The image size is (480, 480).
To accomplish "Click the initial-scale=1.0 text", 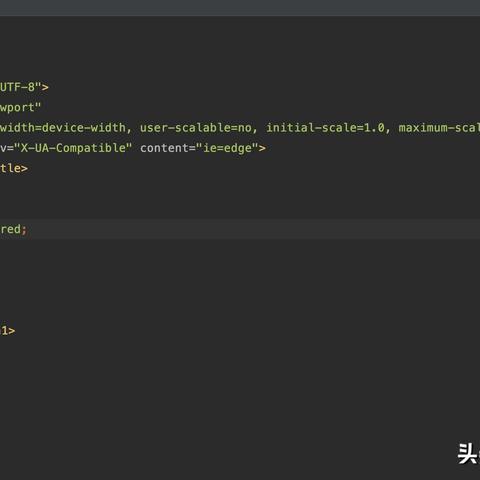I will pyautogui.click(x=325, y=128).
